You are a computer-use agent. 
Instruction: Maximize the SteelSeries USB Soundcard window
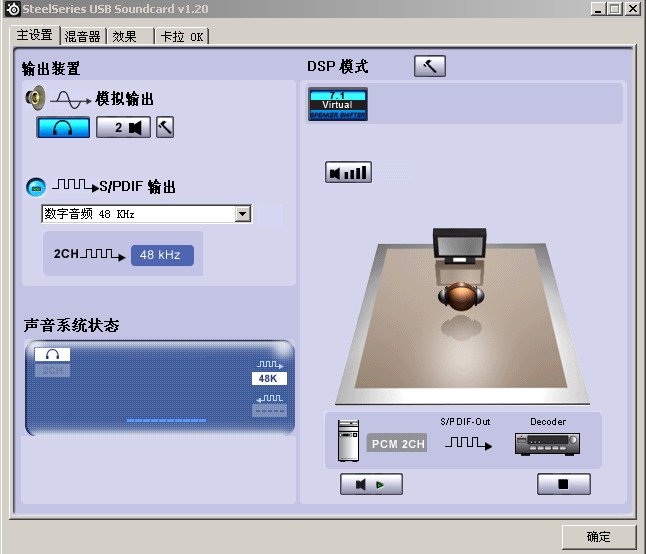click(614, 9)
